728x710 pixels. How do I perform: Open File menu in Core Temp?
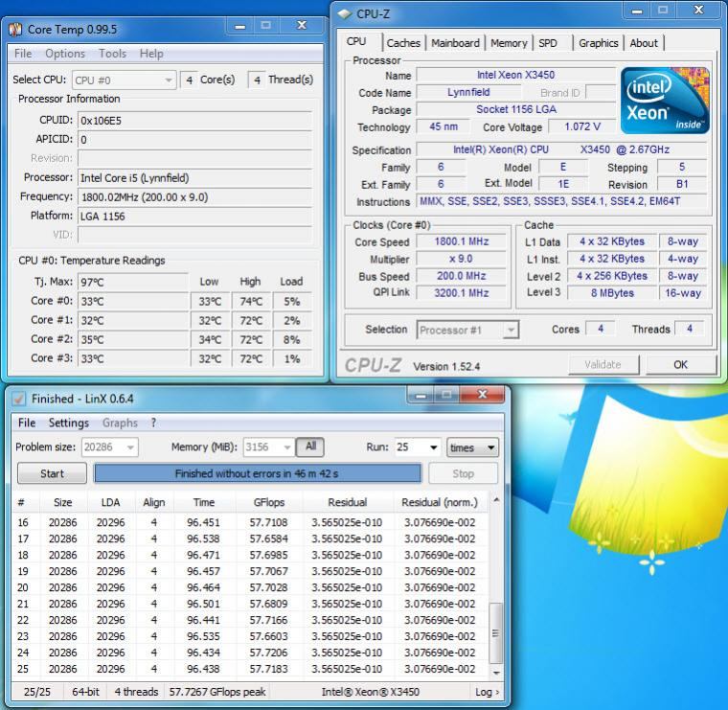23,54
